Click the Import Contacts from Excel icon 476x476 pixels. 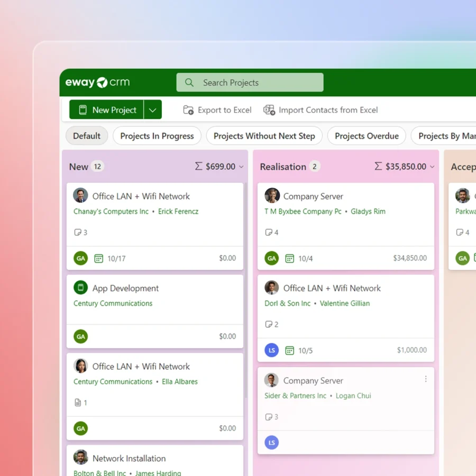tap(269, 110)
